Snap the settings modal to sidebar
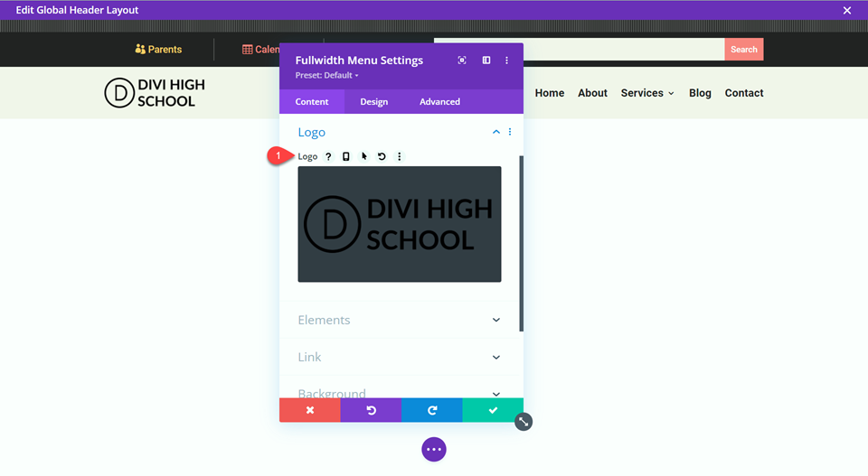This screenshot has height=476, width=868. (x=486, y=61)
